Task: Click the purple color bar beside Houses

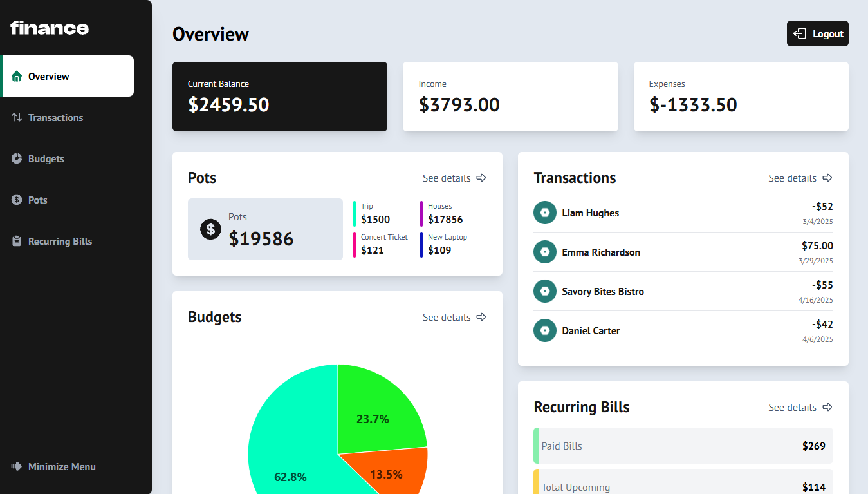Action: [421, 214]
